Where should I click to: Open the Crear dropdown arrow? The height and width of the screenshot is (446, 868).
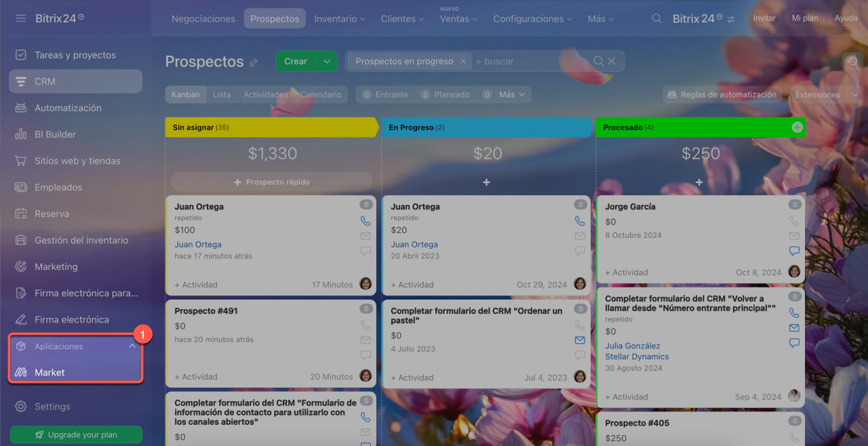pyautogui.click(x=327, y=61)
